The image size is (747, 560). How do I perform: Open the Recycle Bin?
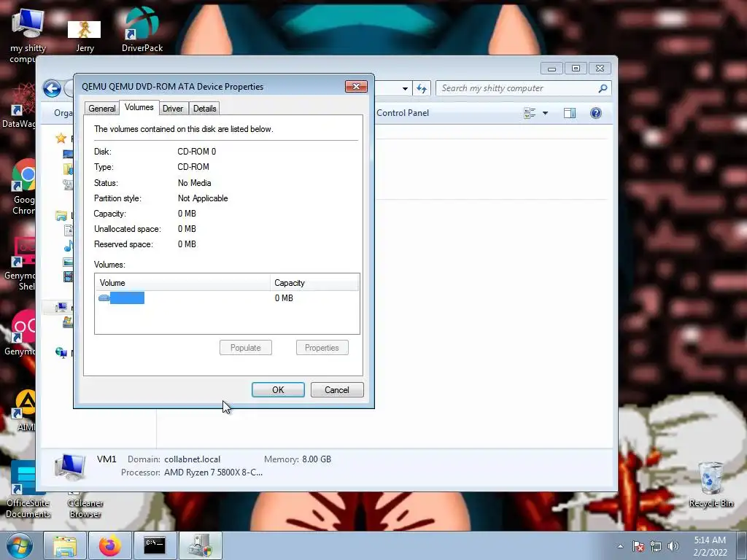711,484
